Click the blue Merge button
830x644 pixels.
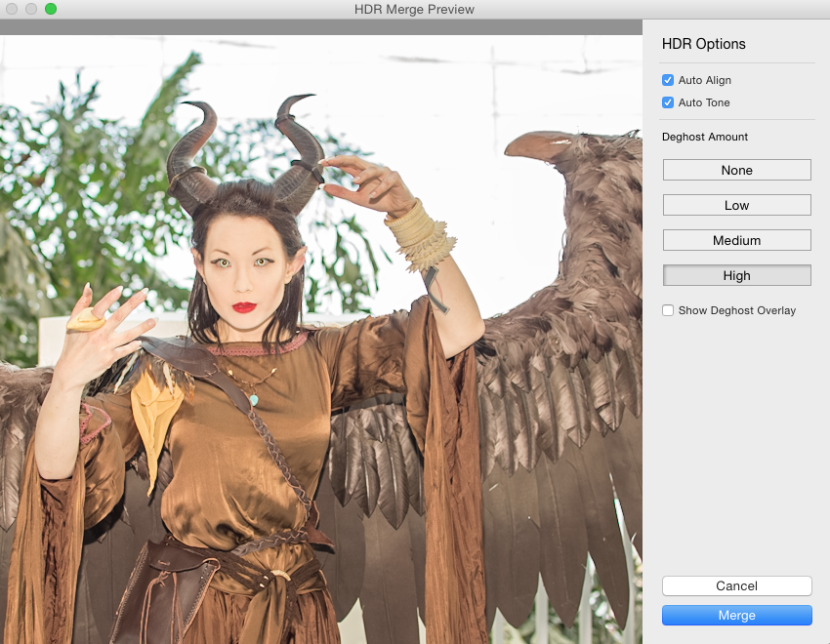click(x=737, y=616)
